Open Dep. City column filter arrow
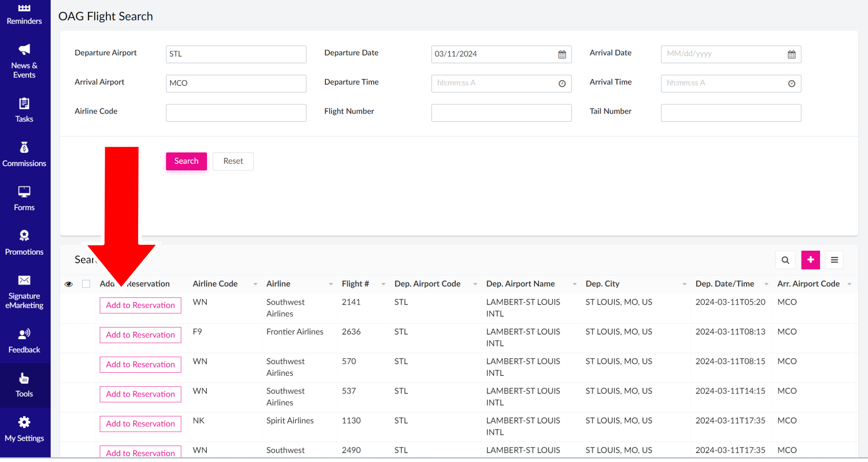868x462 pixels. [x=684, y=284]
